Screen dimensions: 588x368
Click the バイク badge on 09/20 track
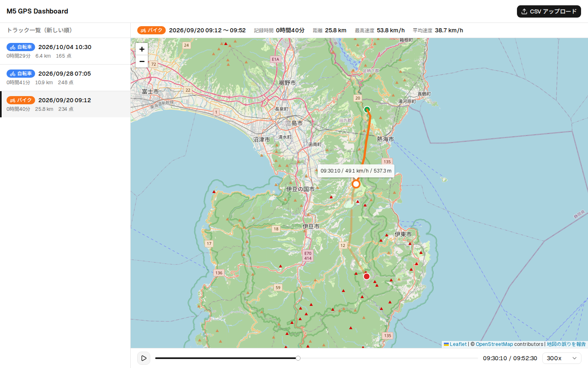click(x=21, y=100)
